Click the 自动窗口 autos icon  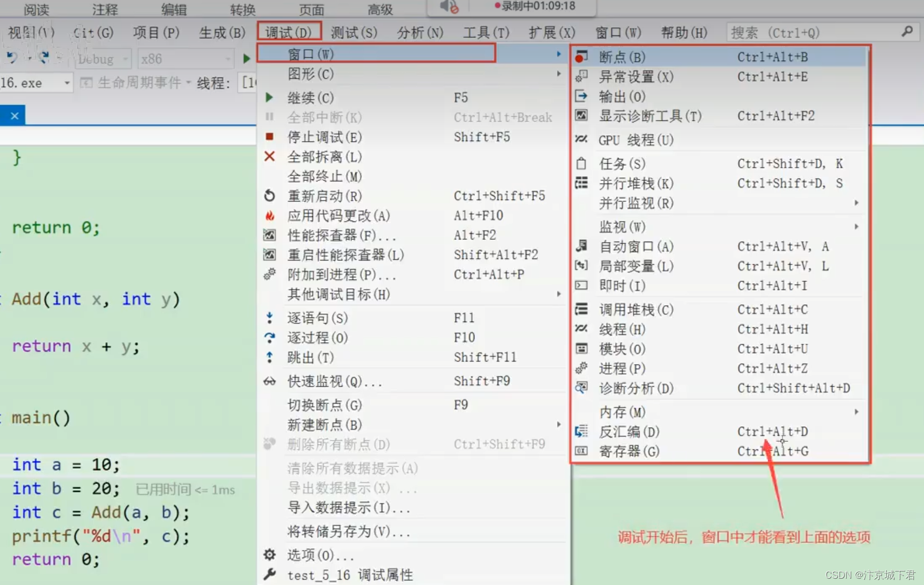pos(581,246)
